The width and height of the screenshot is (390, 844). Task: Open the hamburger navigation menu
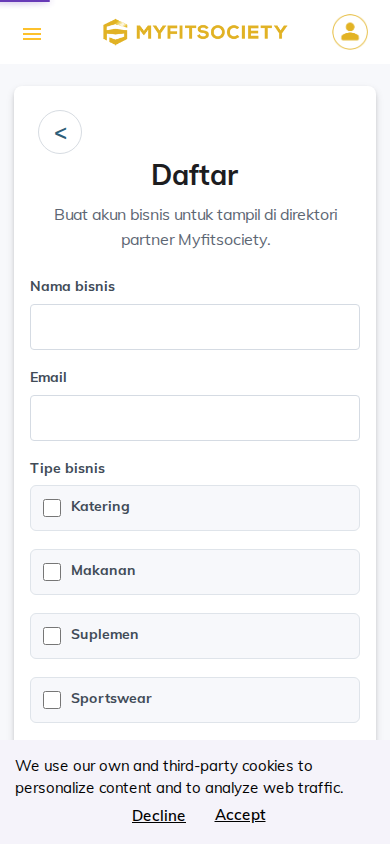tap(32, 34)
